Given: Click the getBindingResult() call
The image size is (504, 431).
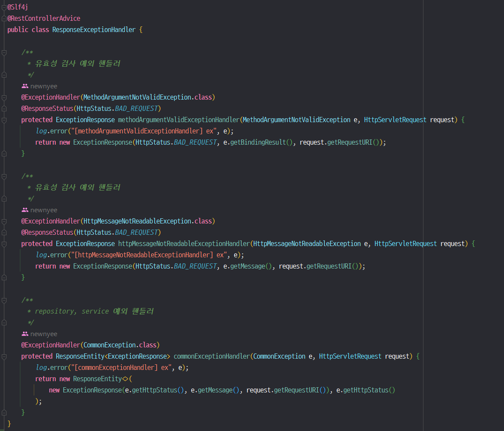Looking at the screenshot, I should coord(262,142).
